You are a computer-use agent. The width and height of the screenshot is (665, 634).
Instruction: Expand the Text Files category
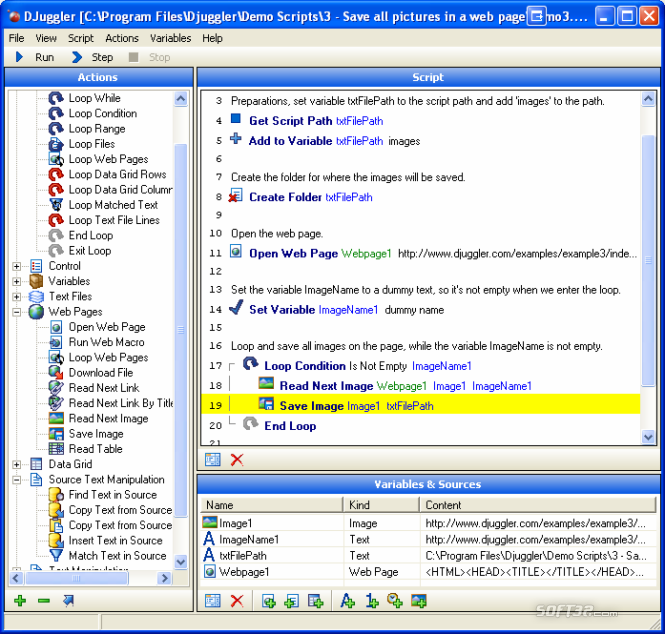click(17, 297)
